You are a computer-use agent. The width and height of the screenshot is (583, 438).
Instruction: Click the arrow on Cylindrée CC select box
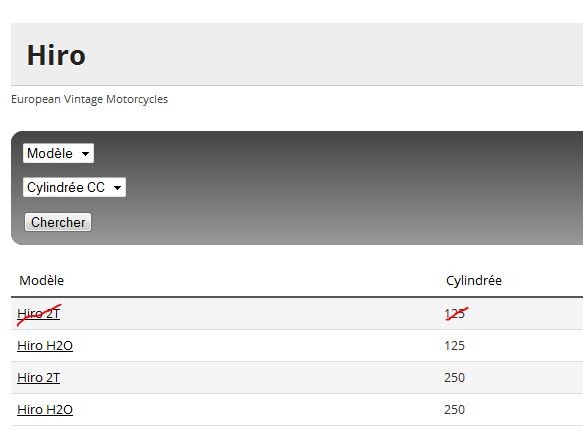[x=117, y=187]
